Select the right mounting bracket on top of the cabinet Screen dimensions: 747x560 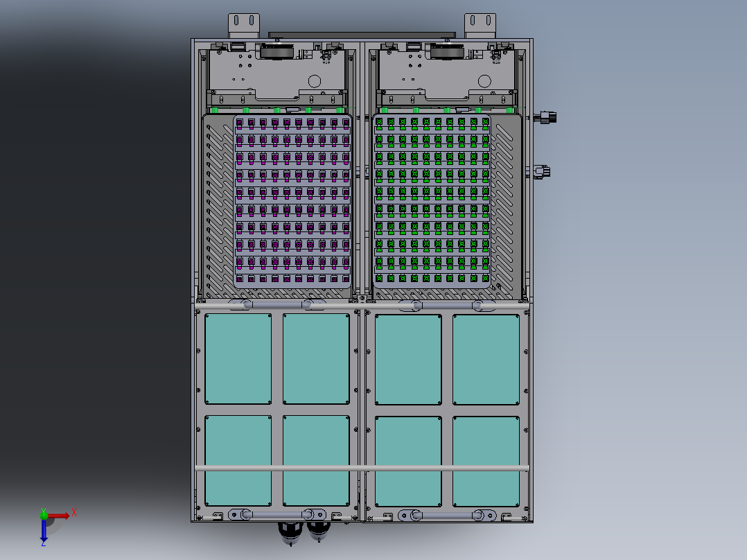(480, 26)
